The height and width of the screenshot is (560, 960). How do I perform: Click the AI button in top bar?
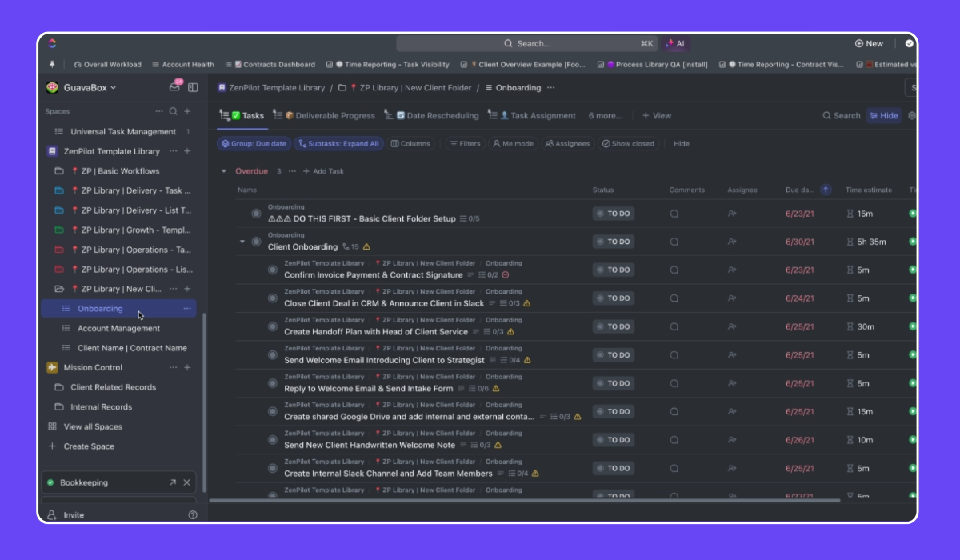click(675, 44)
